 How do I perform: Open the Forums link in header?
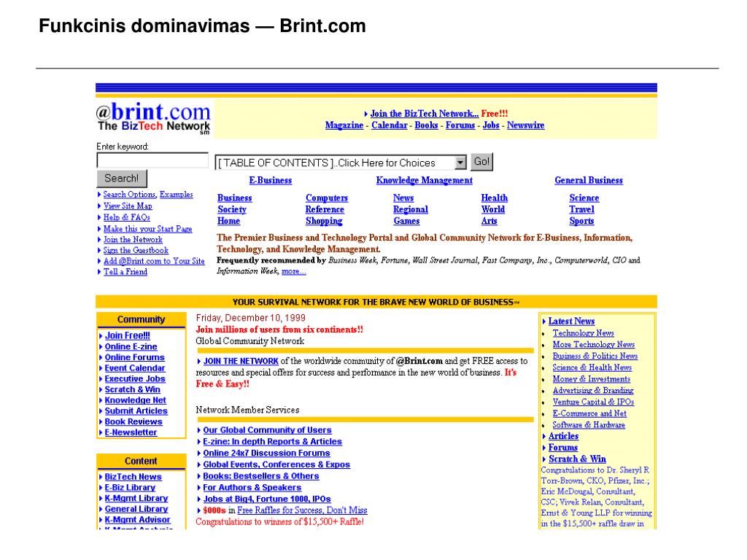point(460,125)
